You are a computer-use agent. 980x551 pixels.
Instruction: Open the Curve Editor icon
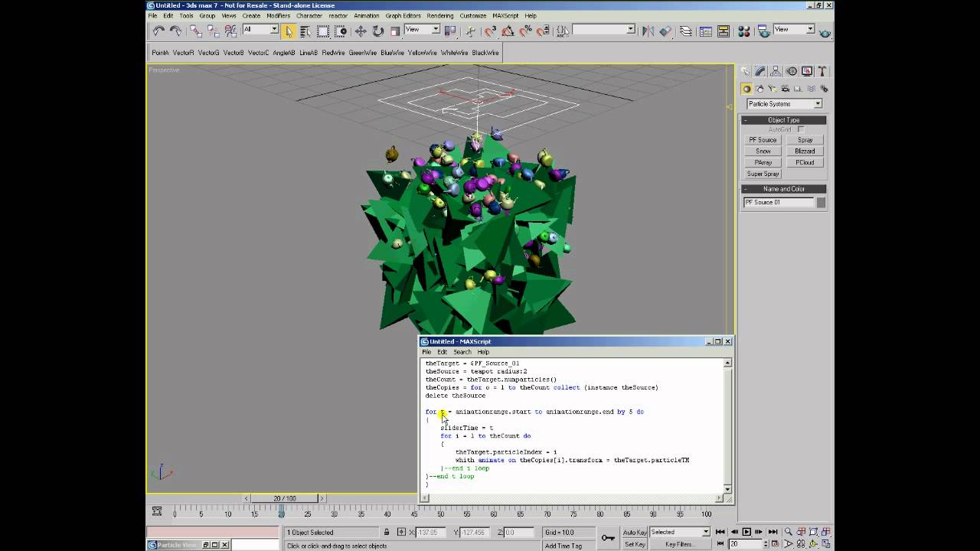coord(706,31)
